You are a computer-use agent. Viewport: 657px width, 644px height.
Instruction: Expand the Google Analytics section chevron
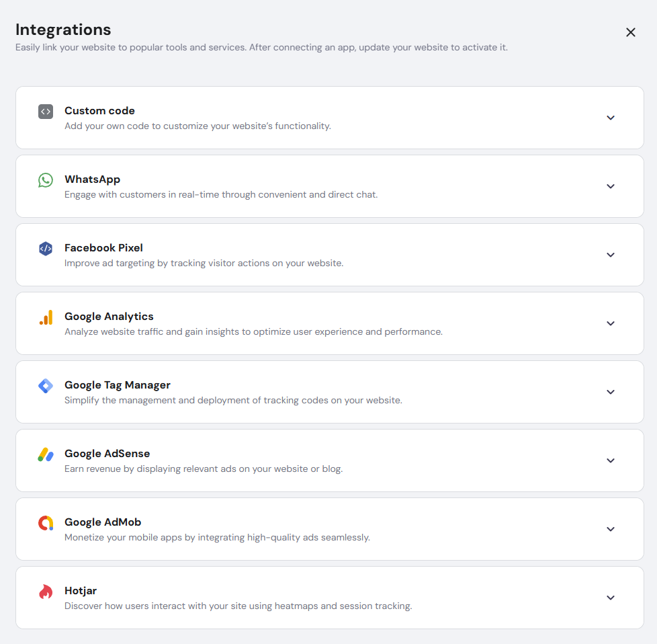(611, 323)
